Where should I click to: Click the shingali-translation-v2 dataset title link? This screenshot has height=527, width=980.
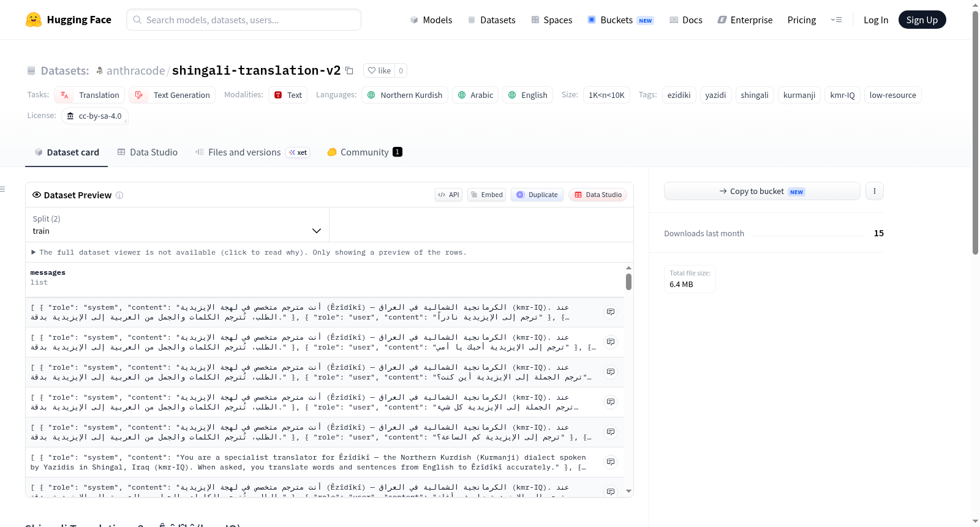point(256,70)
